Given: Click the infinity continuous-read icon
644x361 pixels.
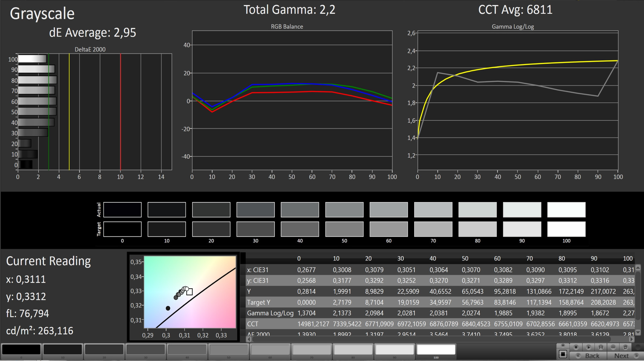Looking at the screenshot, I should coord(613,347).
